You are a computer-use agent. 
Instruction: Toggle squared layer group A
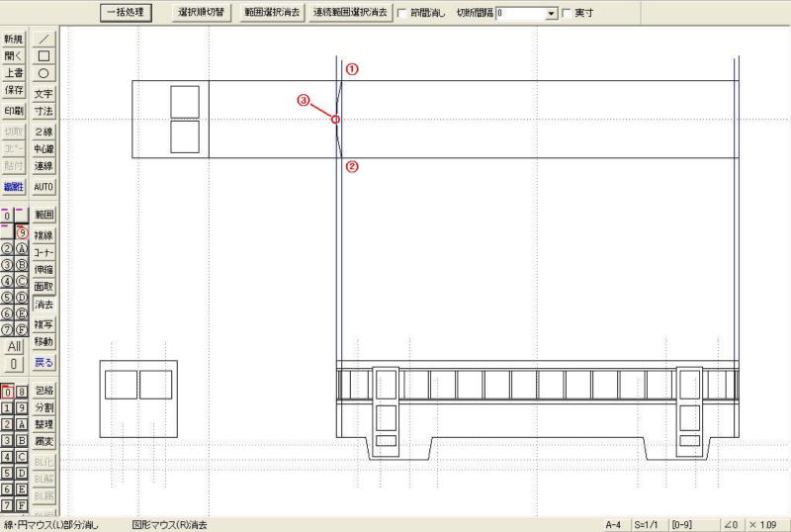[22, 424]
